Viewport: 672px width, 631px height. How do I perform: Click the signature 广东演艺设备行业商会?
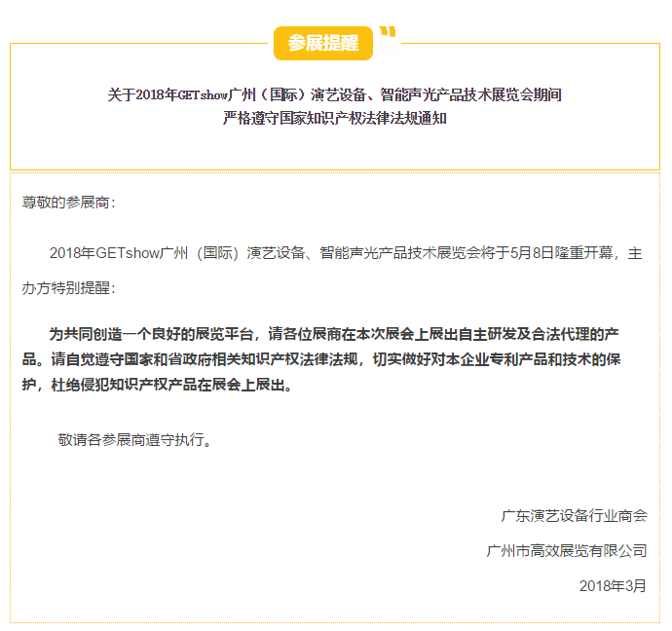click(x=574, y=515)
